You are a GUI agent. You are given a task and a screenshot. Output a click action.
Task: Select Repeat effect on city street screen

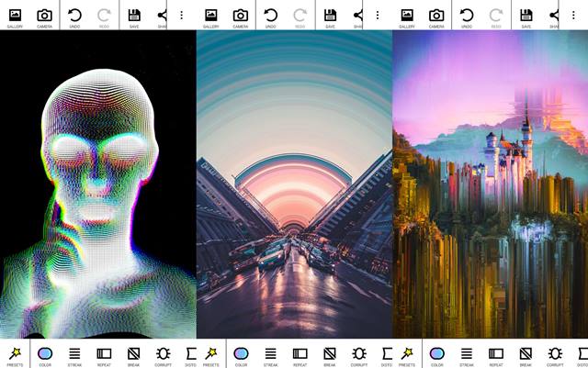pyautogui.click(x=300, y=356)
